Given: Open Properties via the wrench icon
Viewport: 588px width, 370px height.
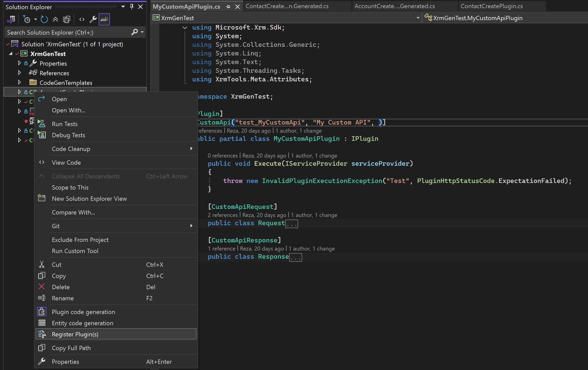Looking at the screenshot, I should click(x=93, y=19).
